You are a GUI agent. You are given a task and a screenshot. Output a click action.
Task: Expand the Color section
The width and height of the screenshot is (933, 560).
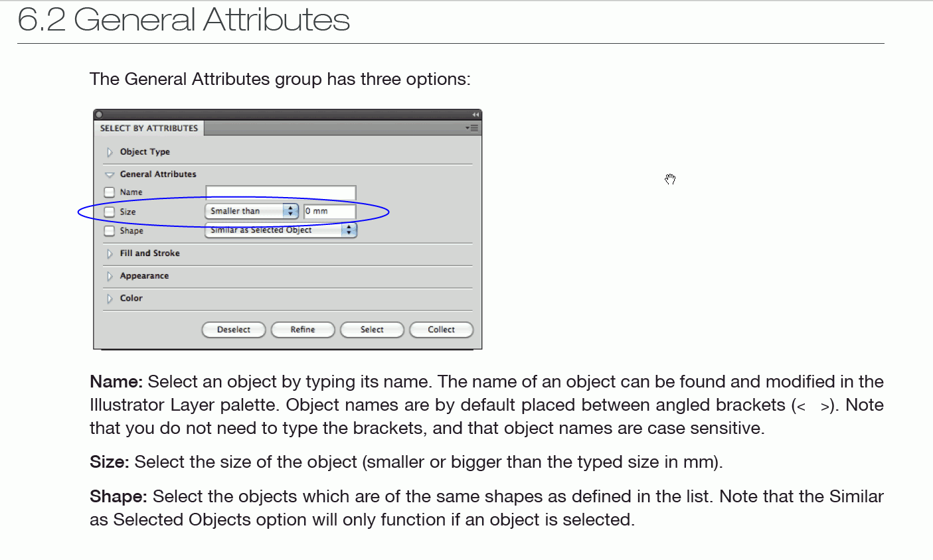pos(110,299)
